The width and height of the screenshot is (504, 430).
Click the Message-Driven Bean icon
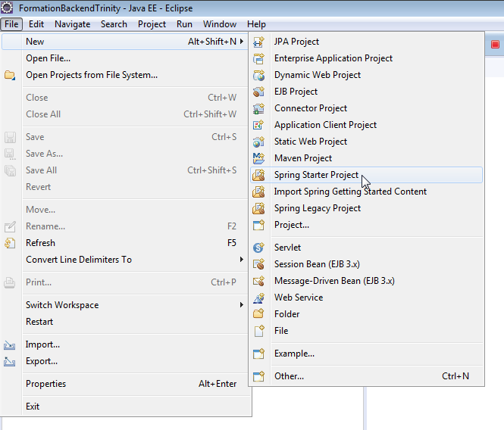click(258, 281)
